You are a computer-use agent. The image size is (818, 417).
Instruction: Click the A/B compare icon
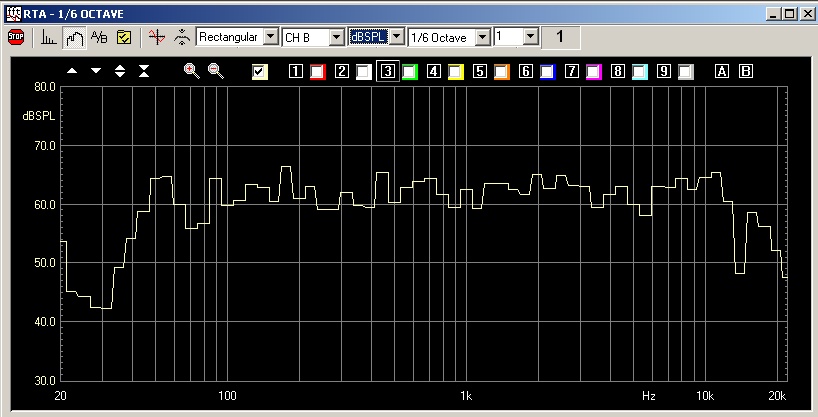99,37
